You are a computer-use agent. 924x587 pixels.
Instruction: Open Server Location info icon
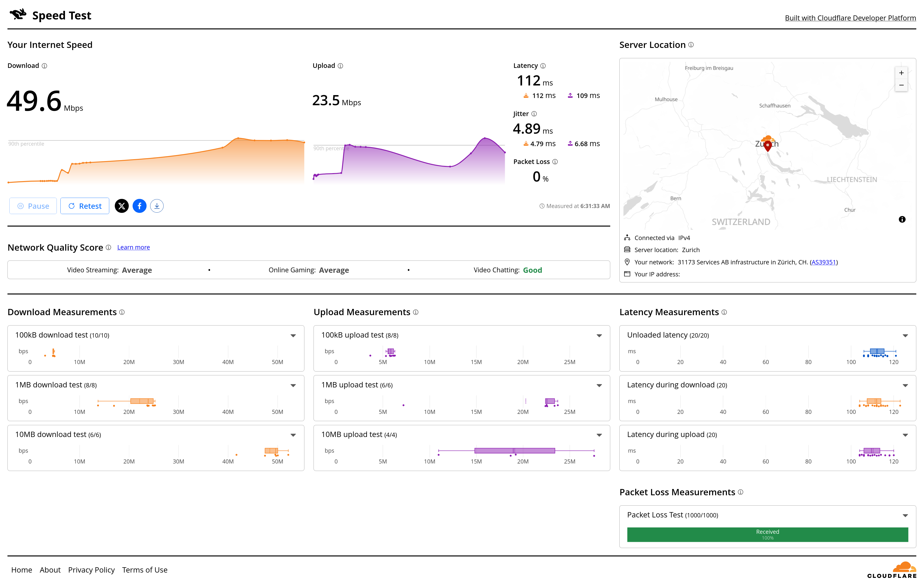pos(691,45)
